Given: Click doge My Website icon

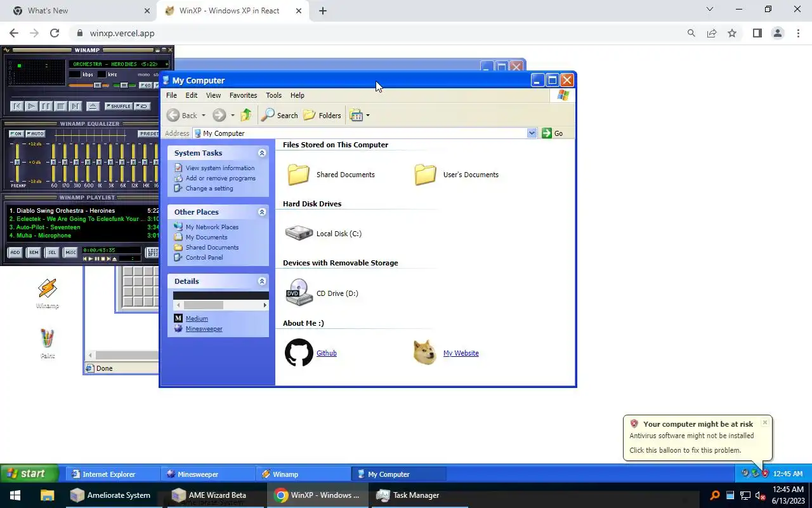Looking at the screenshot, I should [424, 352].
